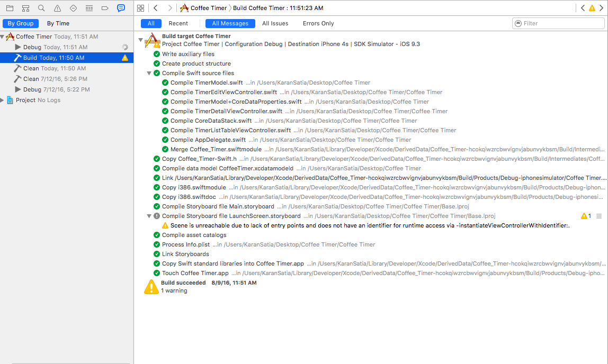Click the filter icon inside the Filter field
The width and height of the screenshot is (608, 364).
pyautogui.click(x=518, y=23)
